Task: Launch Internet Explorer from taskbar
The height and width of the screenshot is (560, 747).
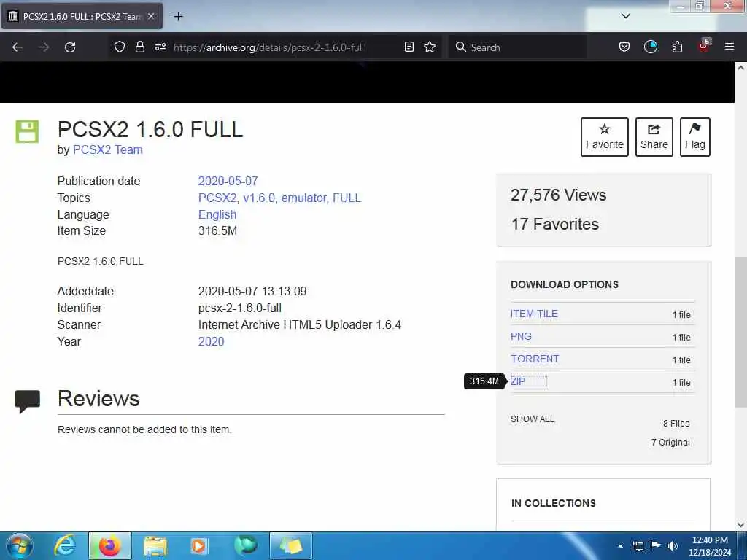Action: (65, 545)
